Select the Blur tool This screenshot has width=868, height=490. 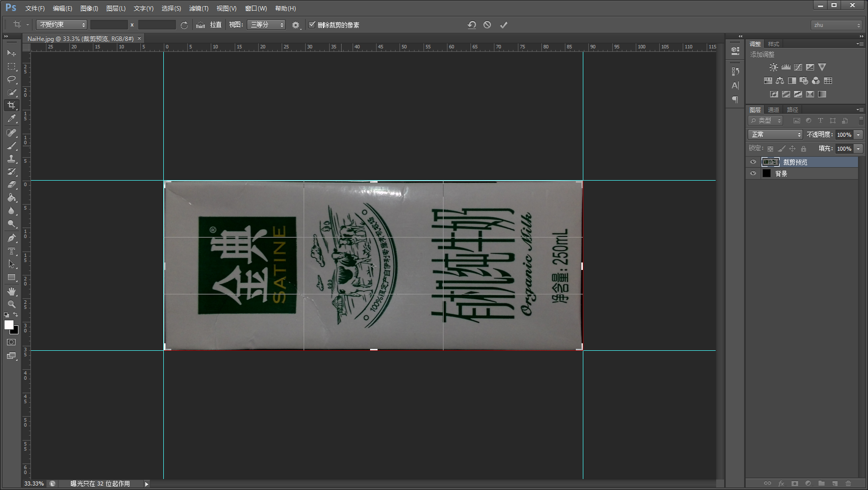pyautogui.click(x=11, y=211)
